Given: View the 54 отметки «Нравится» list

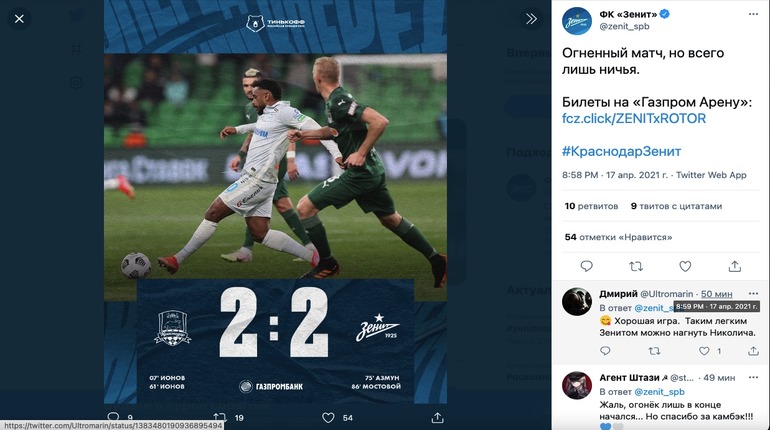Looking at the screenshot, I should point(618,237).
